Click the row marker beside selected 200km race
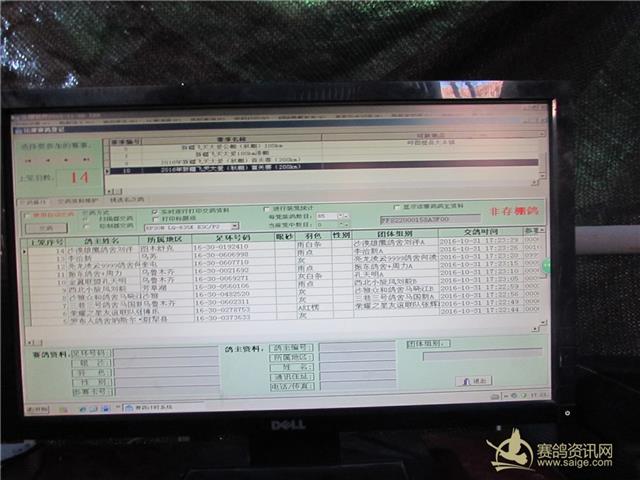This screenshot has width=640, height=480. click(113, 171)
